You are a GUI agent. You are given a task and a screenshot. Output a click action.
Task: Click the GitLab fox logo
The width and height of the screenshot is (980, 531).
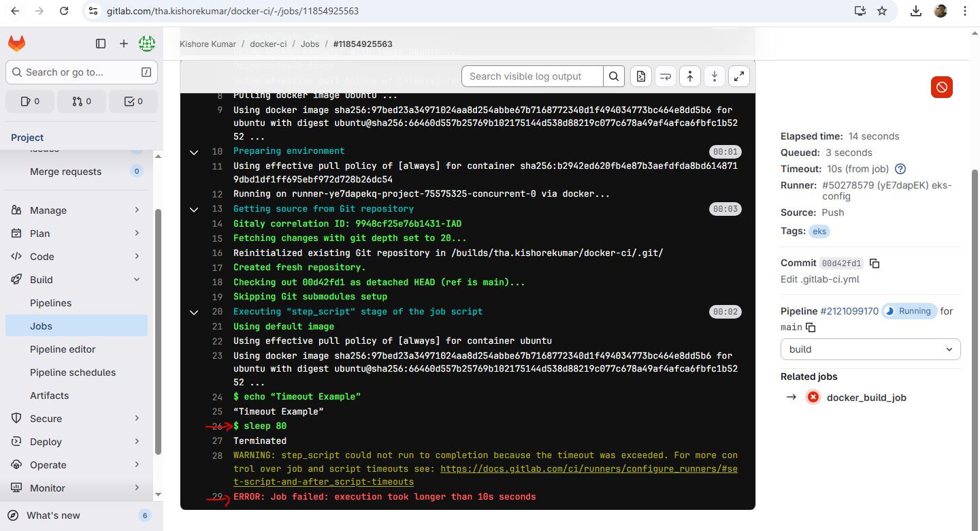click(x=16, y=44)
